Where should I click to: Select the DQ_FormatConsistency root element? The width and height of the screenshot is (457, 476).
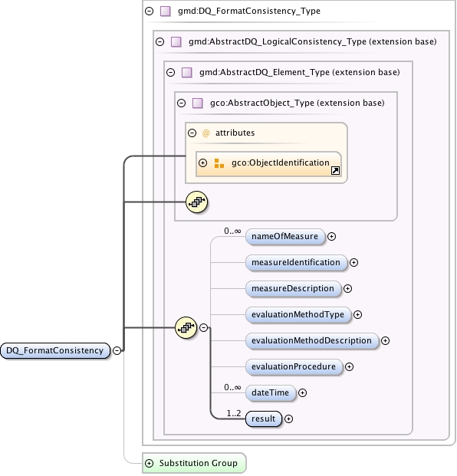[x=55, y=350]
